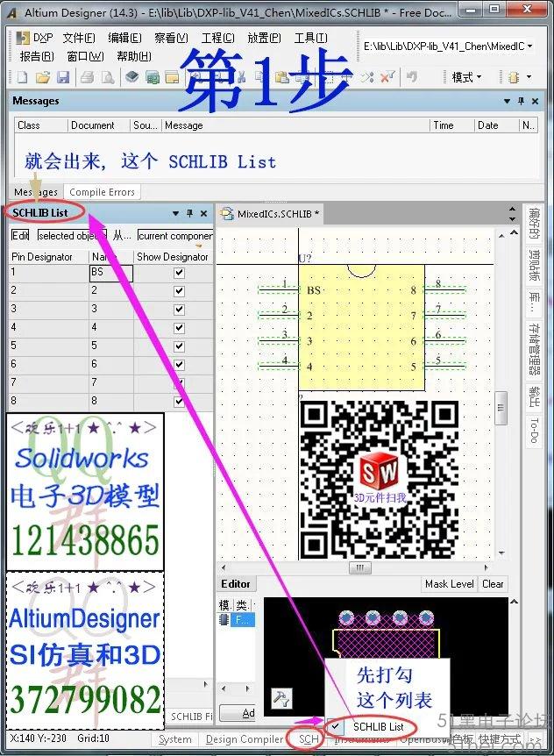The image size is (554, 756).
Task: Close the SCHLIB List panel
Action: pos(203,213)
